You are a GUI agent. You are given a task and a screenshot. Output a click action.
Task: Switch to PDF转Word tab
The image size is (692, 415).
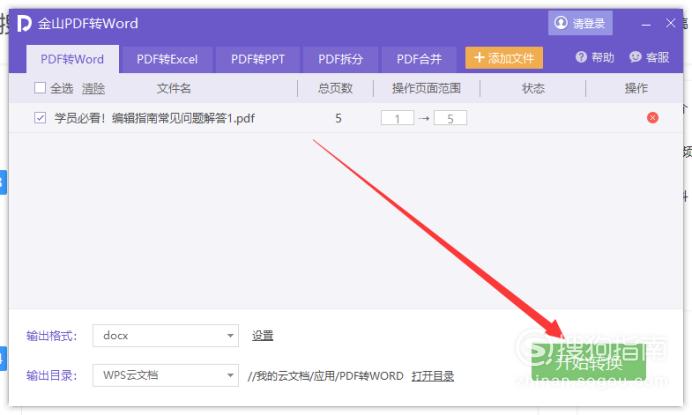(72, 59)
